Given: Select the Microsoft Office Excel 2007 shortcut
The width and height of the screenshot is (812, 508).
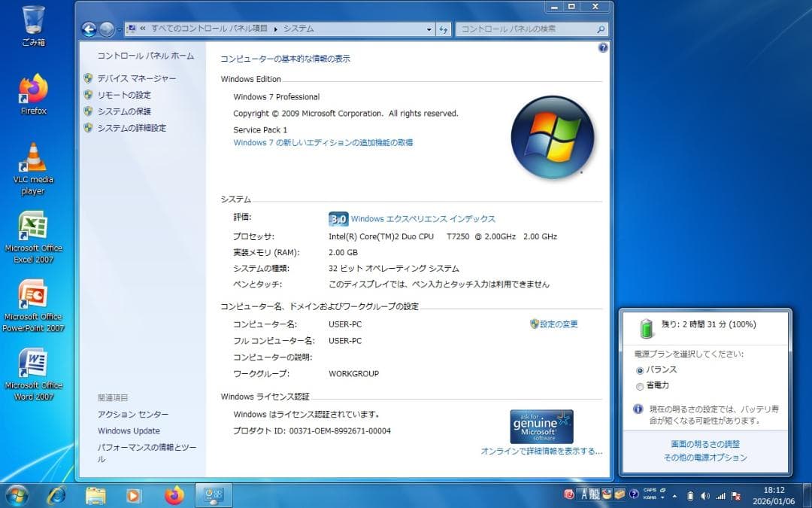Looking at the screenshot, I should (33, 237).
